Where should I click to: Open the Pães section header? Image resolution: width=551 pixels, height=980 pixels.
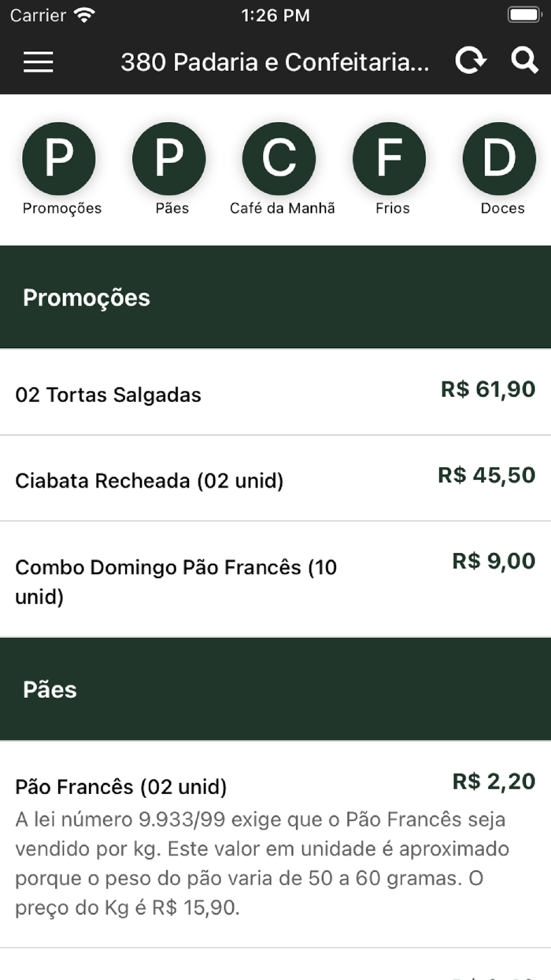[x=49, y=689]
